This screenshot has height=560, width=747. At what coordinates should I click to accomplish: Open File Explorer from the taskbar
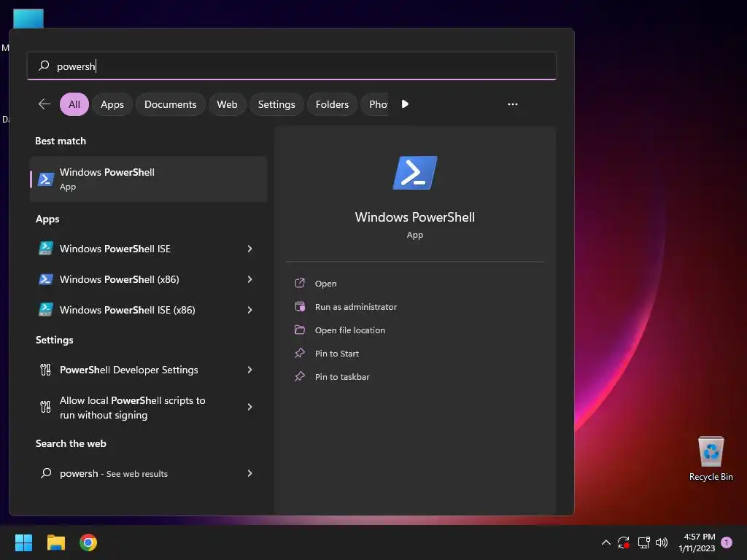point(55,542)
